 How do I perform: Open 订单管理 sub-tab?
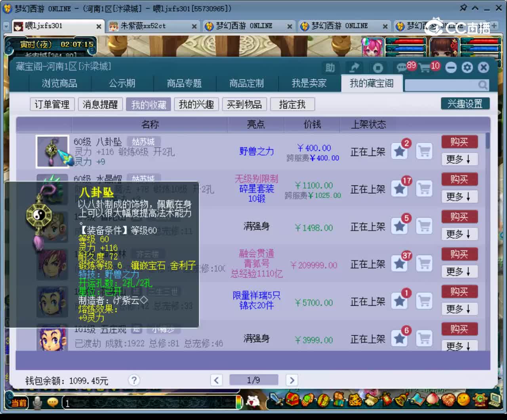(52, 105)
